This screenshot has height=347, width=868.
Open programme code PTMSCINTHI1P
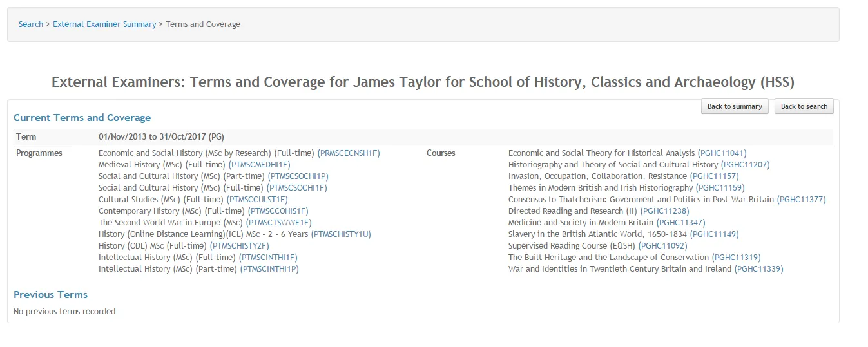tap(269, 269)
